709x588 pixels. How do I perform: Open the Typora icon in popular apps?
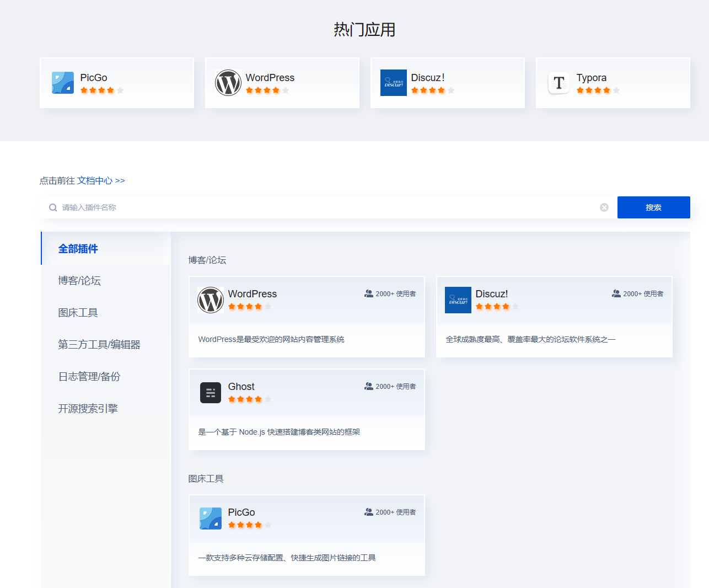pos(559,83)
